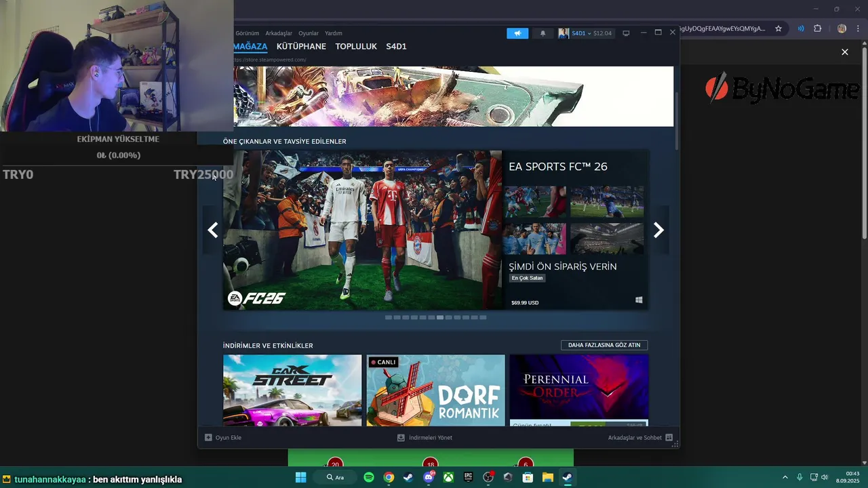
Task: Click the Windows platform icon on FC 26
Action: [639, 300]
